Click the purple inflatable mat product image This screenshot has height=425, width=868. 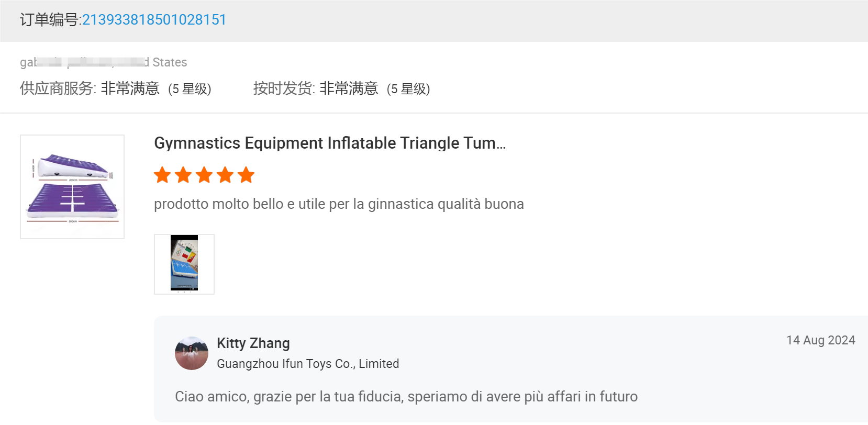coord(72,186)
